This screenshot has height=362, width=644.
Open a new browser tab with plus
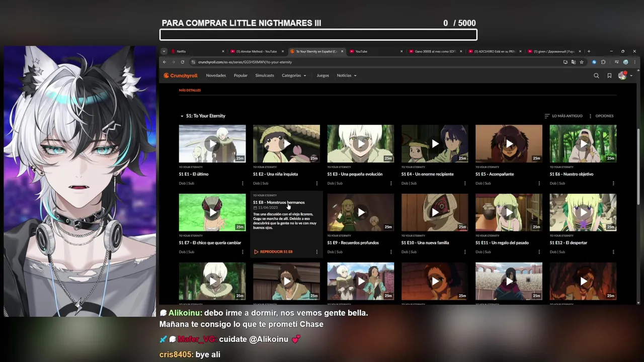point(589,51)
